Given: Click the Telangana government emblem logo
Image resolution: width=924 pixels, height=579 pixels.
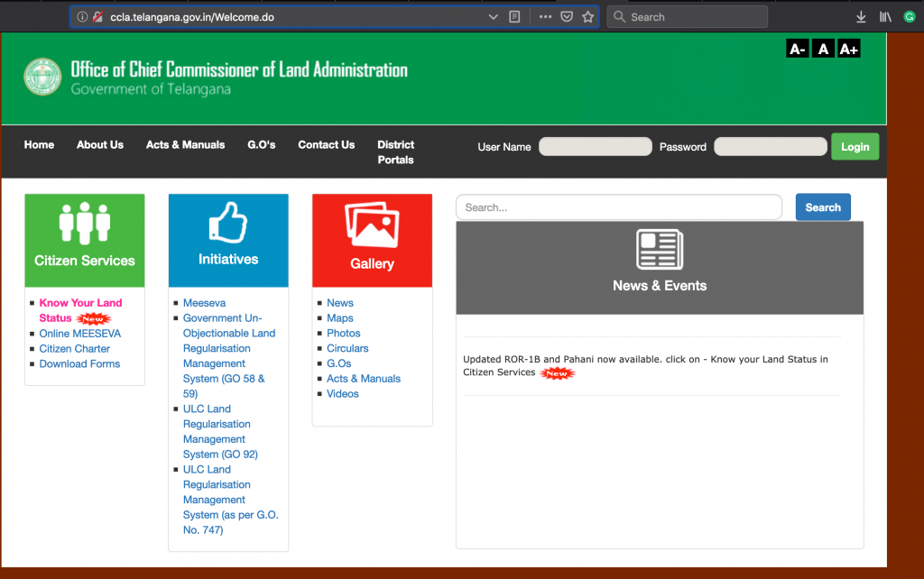Looking at the screenshot, I should (x=42, y=77).
